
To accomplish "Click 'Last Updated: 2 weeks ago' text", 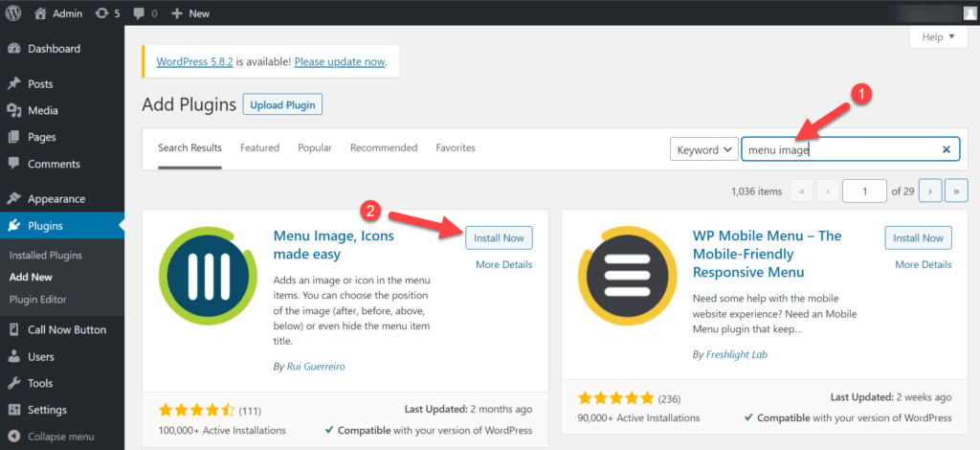I will coord(891,397).
